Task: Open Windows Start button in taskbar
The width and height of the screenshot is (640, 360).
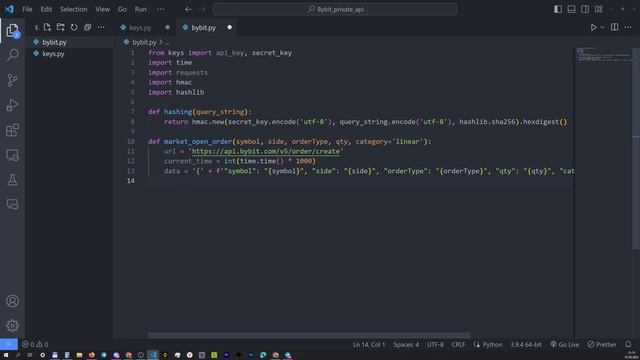Action: pyautogui.click(x=6, y=355)
